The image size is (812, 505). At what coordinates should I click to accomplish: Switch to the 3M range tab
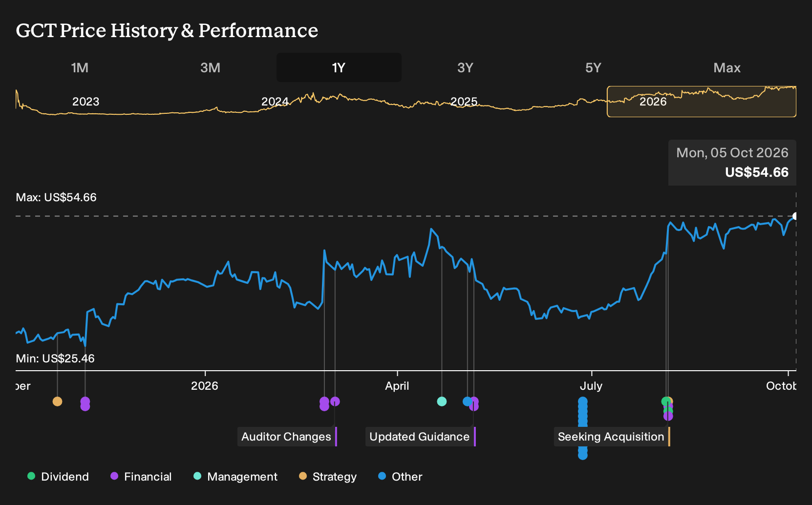pyautogui.click(x=210, y=67)
